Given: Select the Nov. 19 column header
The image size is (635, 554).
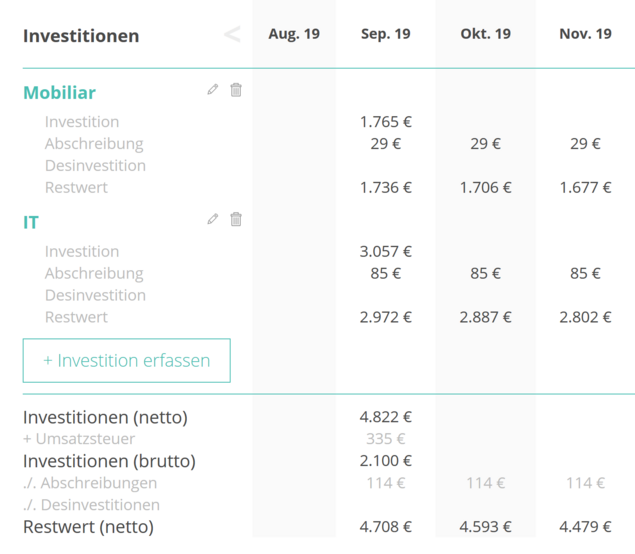Looking at the screenshot, I should point(585,34).
